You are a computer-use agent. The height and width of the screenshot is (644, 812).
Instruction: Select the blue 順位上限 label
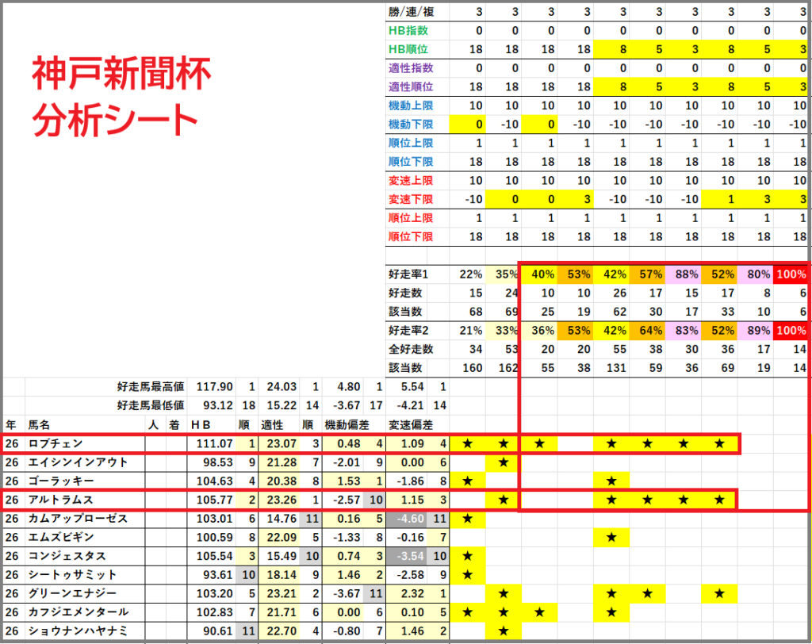[411, 143]
